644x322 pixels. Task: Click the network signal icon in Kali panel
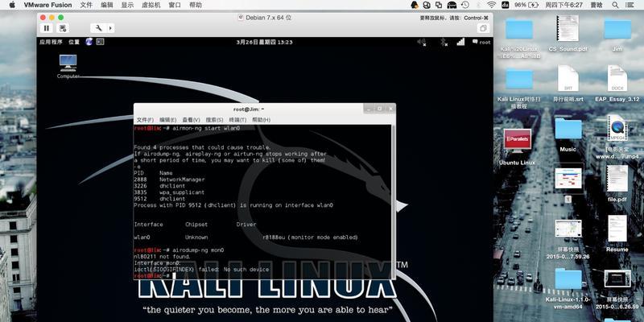click(460, 42)
